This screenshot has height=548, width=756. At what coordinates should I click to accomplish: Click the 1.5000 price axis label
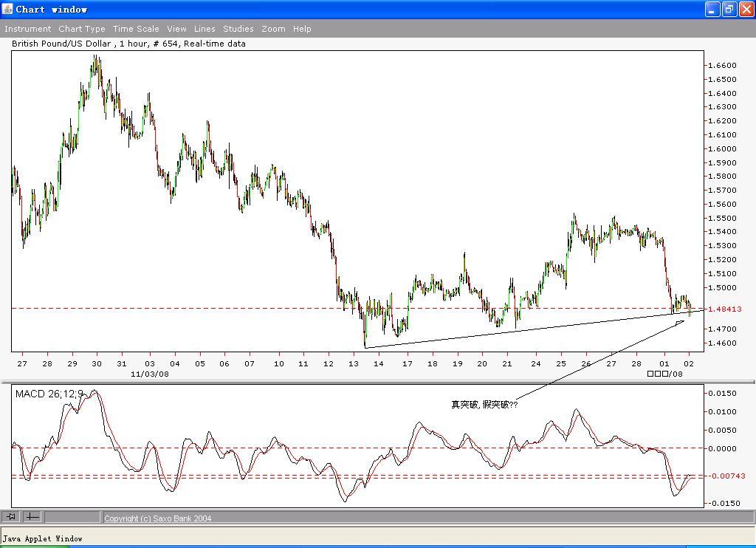pyautogui.click(x=722, y=287)
